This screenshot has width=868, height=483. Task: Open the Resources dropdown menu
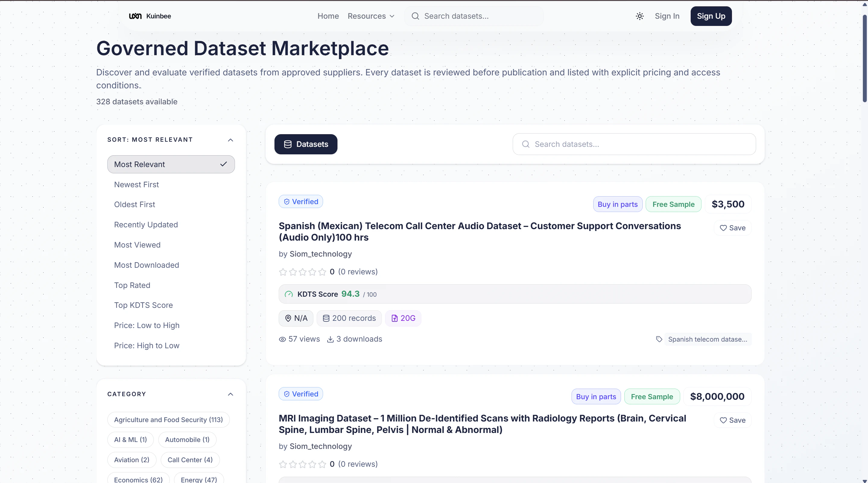pyautogui.click(x=371, y=16)
